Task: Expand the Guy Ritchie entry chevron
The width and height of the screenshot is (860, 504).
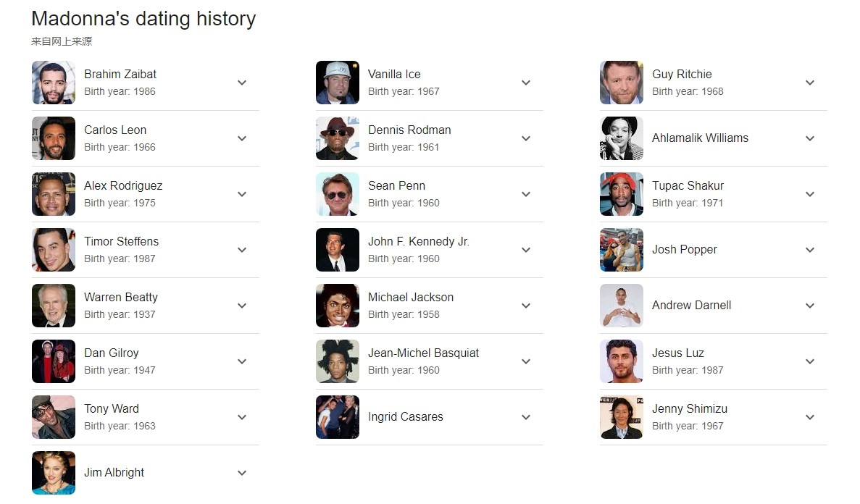Action: point(810,83)
